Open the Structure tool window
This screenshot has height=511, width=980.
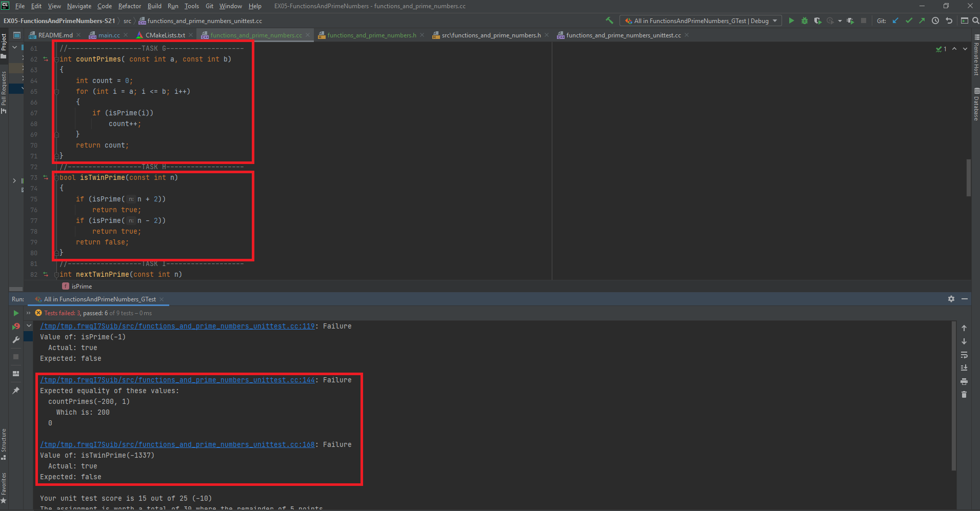[x=4, y=444]
